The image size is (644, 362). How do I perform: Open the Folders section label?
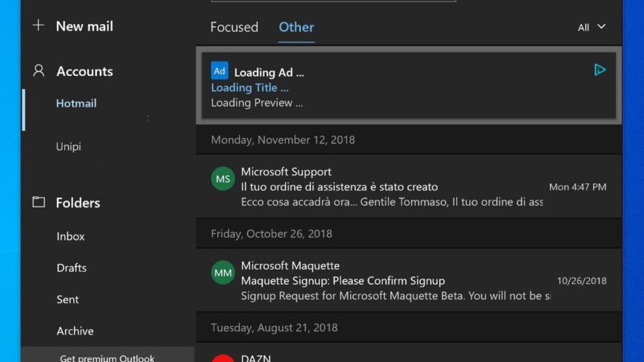pos(78,203)
